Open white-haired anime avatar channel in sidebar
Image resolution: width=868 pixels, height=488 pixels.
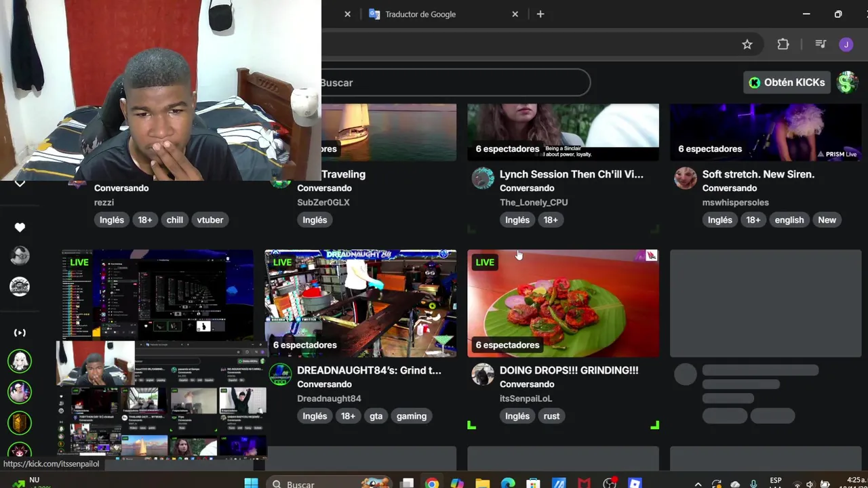(x=20, y=361)
